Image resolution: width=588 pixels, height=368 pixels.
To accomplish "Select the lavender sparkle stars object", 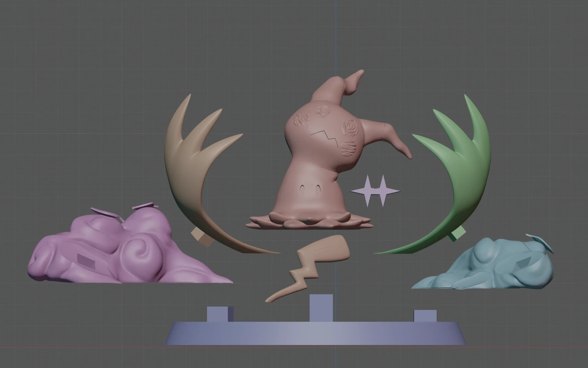I will 375,191.
